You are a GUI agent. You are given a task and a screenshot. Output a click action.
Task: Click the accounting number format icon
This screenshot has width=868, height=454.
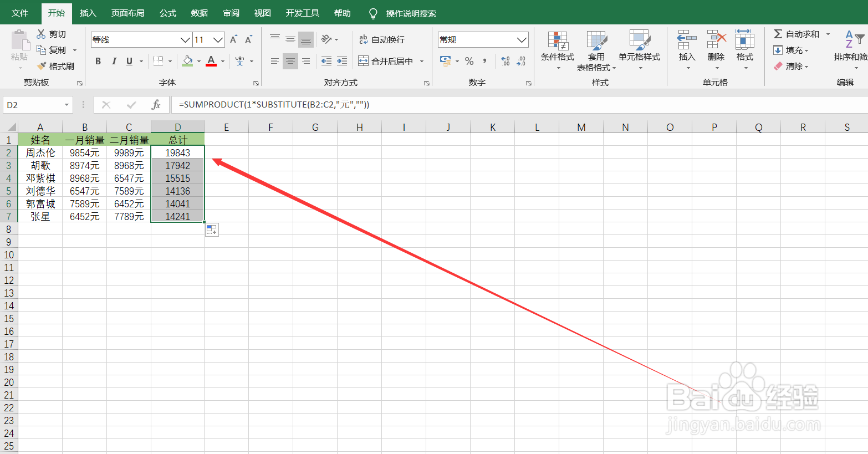[446, 60]
